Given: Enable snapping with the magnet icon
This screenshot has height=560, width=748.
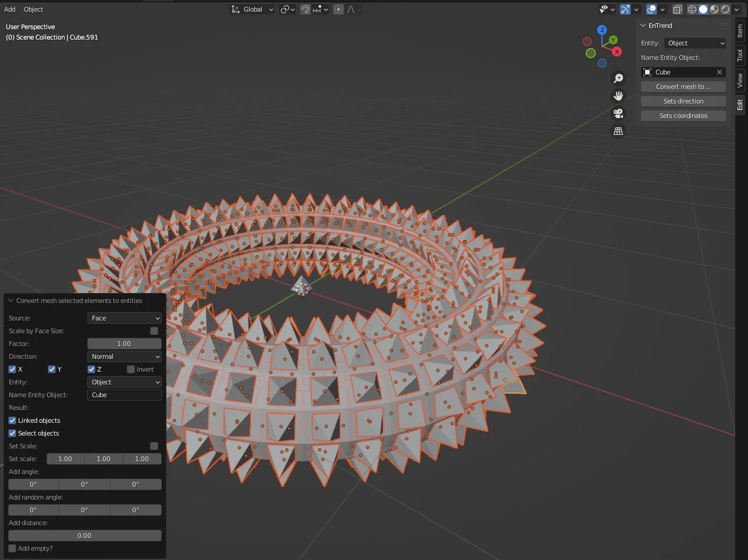Looking at the screenshot, I should [305, 9].
